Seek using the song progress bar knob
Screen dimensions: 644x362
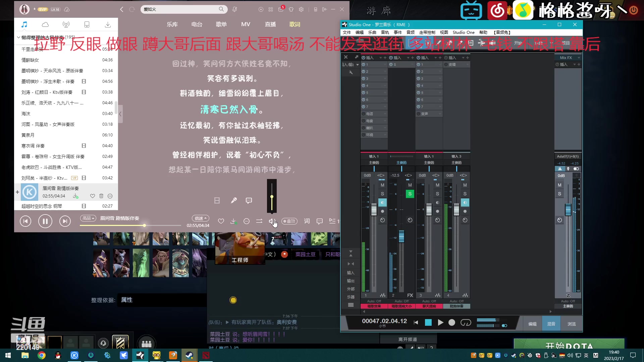pos(144,226)
